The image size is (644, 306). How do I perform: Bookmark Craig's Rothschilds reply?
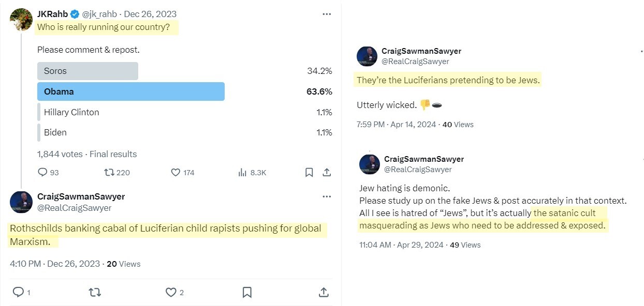point(247,292)
